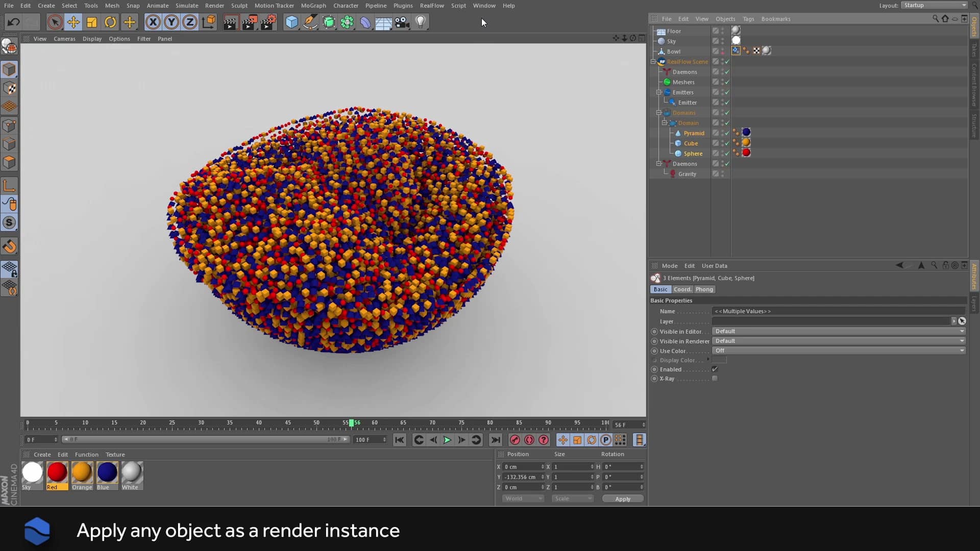Switch to the Phong tab in Attributes

[x=704, y=289]
